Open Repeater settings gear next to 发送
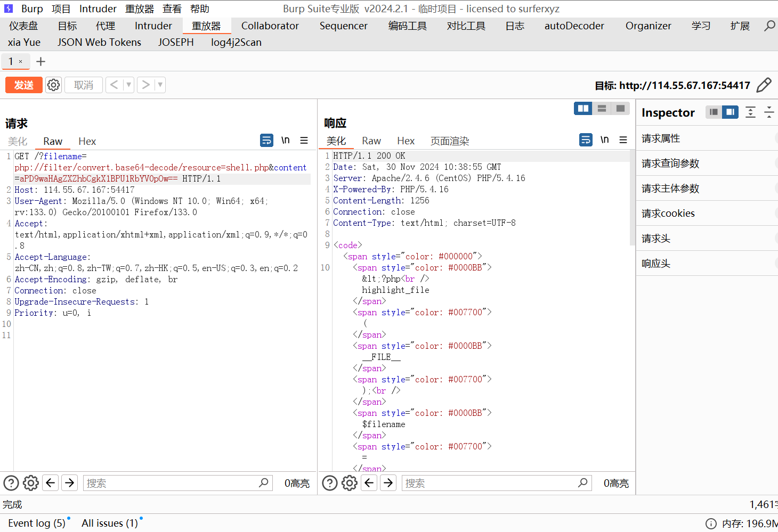 point(53,85)
